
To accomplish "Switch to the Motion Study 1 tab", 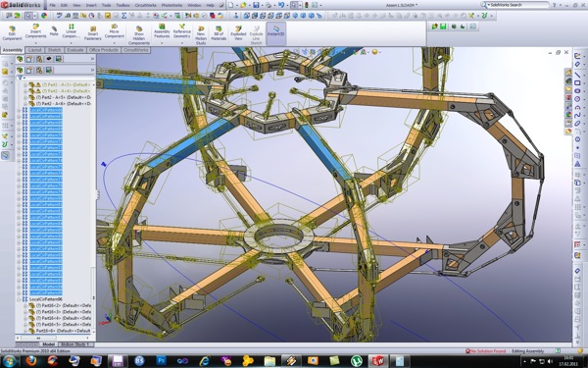I will (x=74, y=344).
